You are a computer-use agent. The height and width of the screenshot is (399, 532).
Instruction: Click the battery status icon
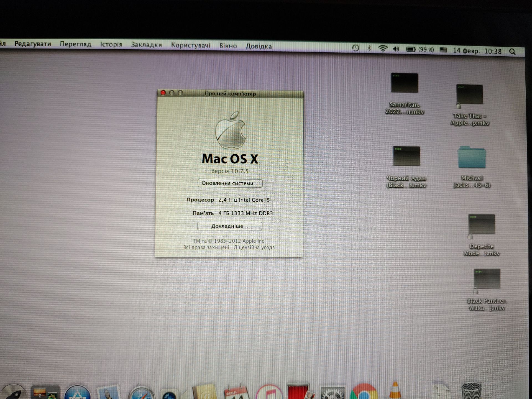411,50
